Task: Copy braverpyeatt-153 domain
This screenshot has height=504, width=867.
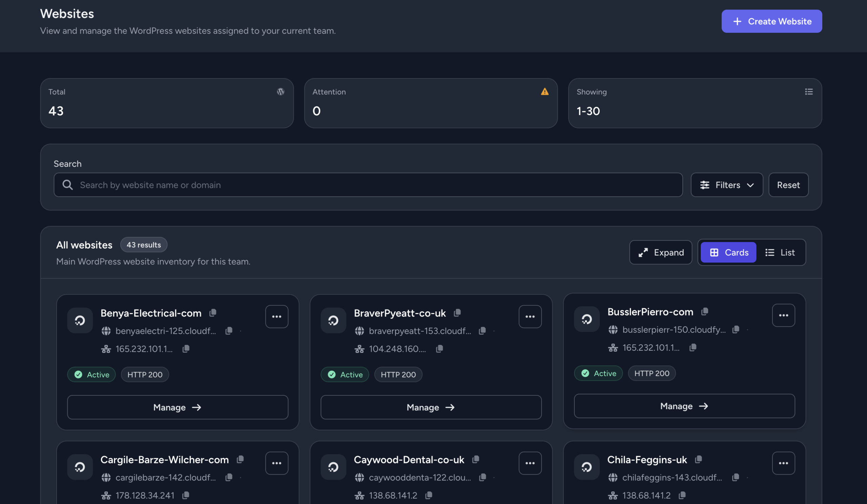Action: 482,330
